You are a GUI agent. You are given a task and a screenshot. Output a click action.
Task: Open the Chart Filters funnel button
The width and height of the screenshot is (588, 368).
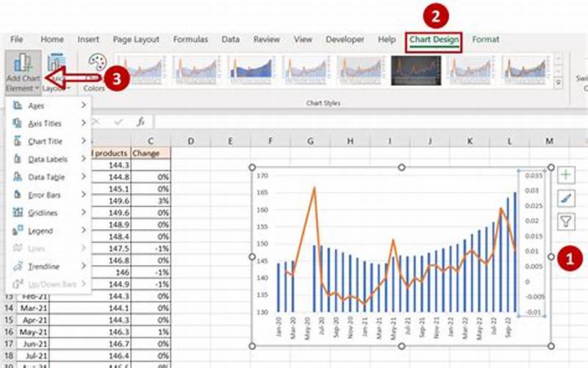point(566,222)
